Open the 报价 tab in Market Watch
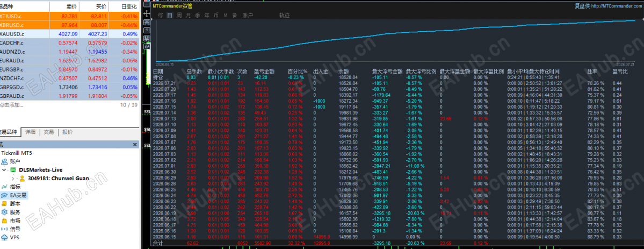 pos(67,132)
